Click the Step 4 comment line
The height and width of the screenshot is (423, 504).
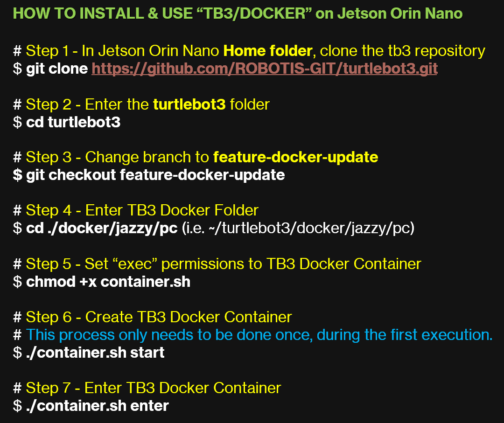pos(135,210)
